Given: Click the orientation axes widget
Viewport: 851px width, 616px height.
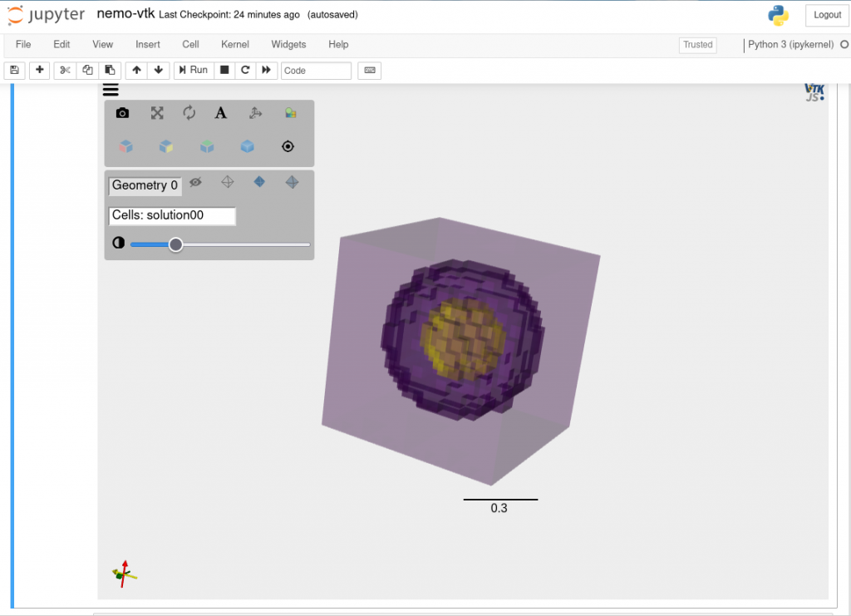Looking at the screenshot, I should tap(125, 574).
